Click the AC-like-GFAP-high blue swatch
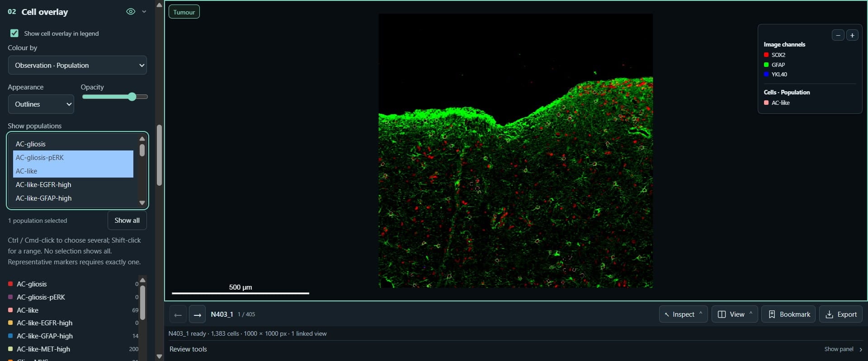868x361 pixels. click(x=10, y=336)
